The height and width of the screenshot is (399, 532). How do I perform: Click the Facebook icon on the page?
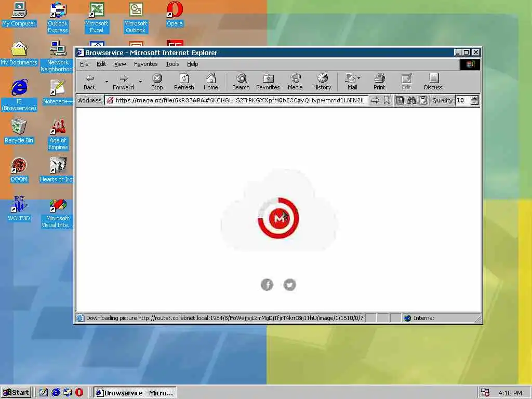[267, 285]
